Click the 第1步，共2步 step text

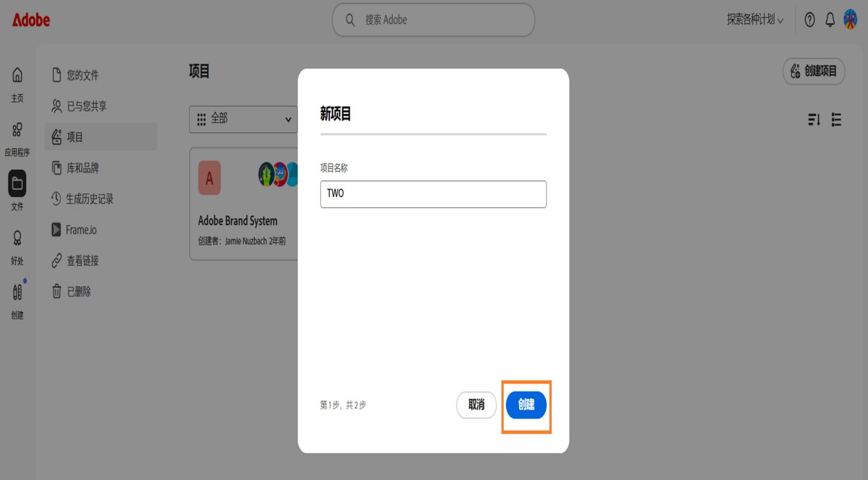[x=343, y=405]
